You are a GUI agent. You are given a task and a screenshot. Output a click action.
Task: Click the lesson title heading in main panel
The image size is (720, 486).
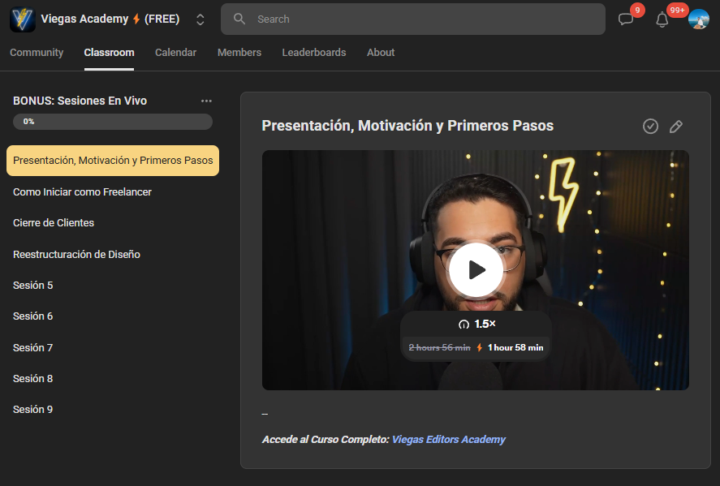[407, 125]
